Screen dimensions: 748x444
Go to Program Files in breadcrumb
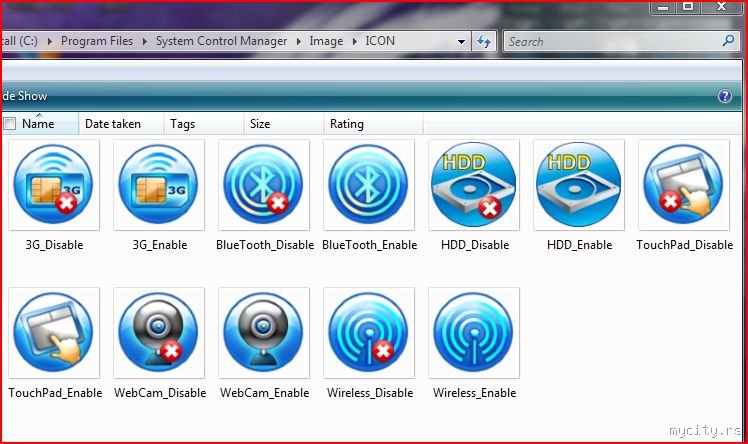(x=97, y=41)
